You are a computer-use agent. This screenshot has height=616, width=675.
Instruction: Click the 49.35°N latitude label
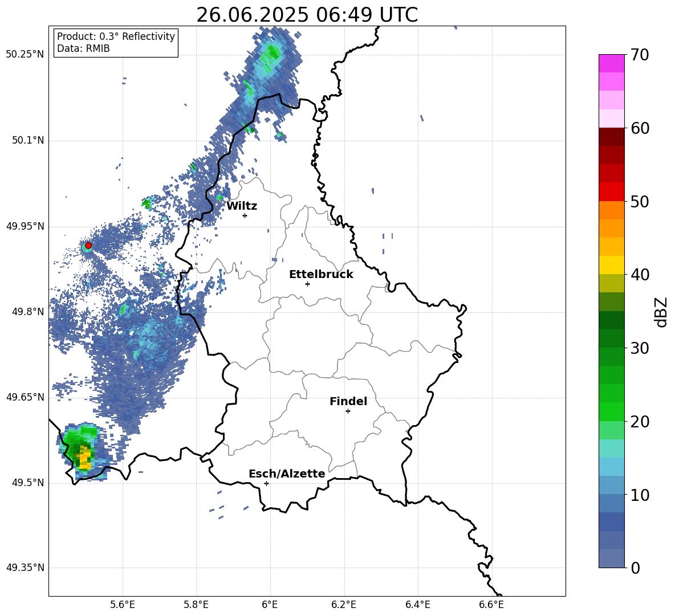coord(25,568)
